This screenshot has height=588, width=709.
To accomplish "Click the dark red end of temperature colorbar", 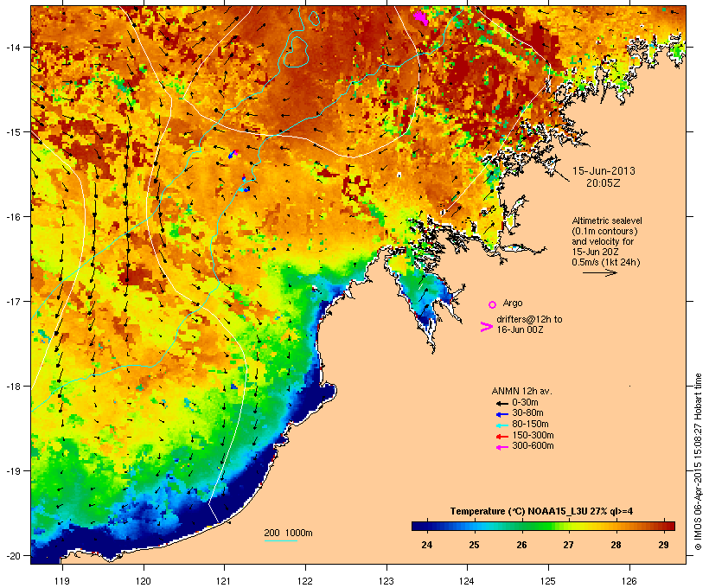I will pos(671,526).
